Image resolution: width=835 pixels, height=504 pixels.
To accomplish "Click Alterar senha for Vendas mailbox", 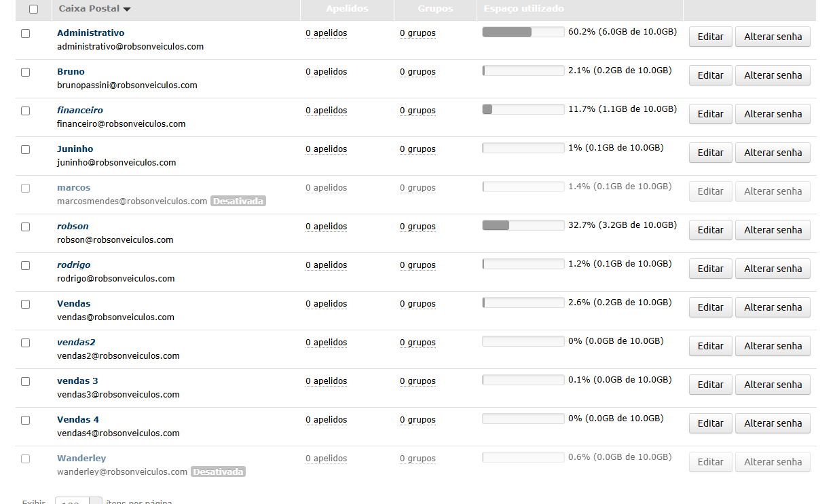I will (773, 307).
